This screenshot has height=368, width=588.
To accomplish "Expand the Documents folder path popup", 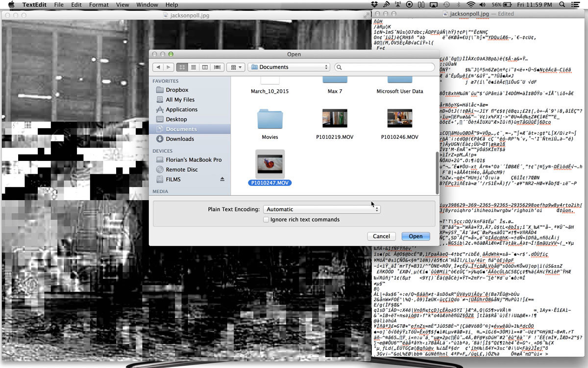I will coord(289,67).
